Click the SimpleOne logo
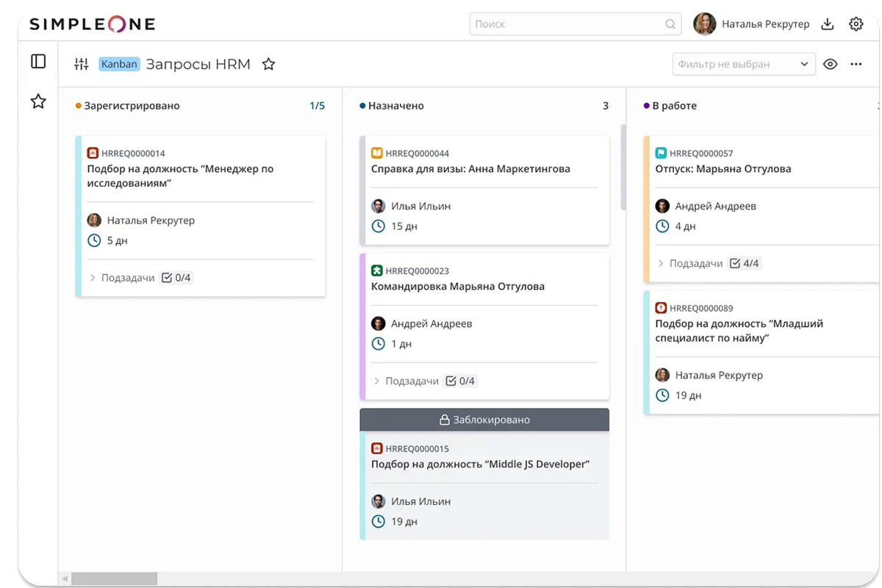The image size is (882, 588). [93, 24]
